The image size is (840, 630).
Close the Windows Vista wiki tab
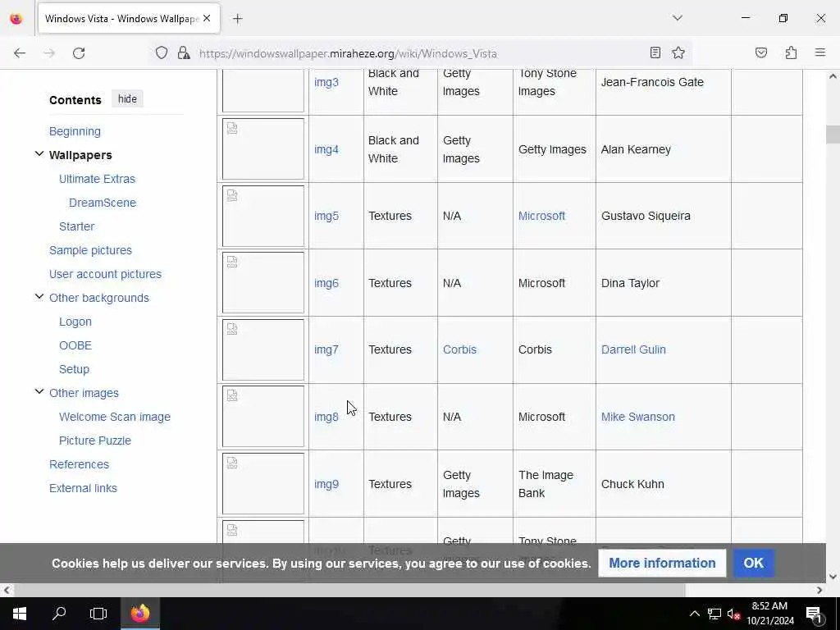[x=207, y=18]
